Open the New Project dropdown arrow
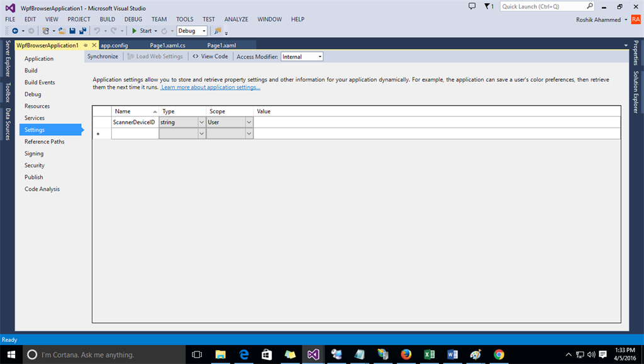The image size is (644, 364). pyautogui.click(x=53, y=31)
